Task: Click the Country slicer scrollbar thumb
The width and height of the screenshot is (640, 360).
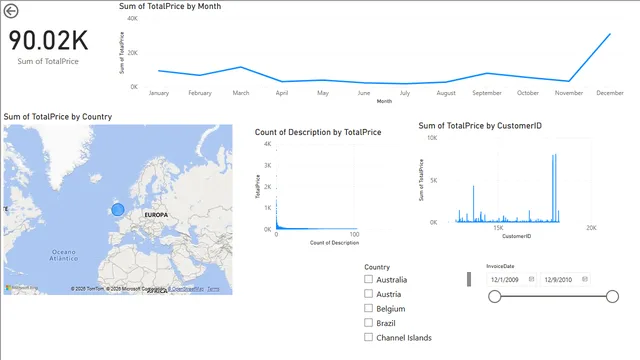Action: 469,279
